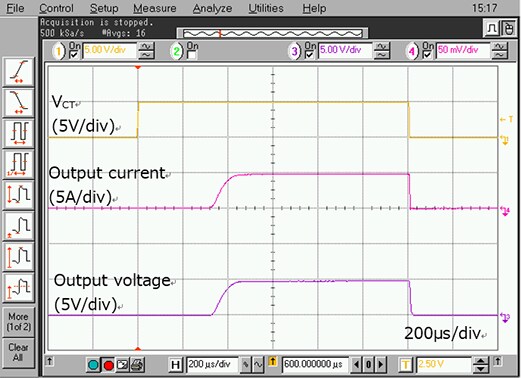Toggle channel 3 On checkbox
Viewport: 521px width, 378px height.
coord(310,55)
